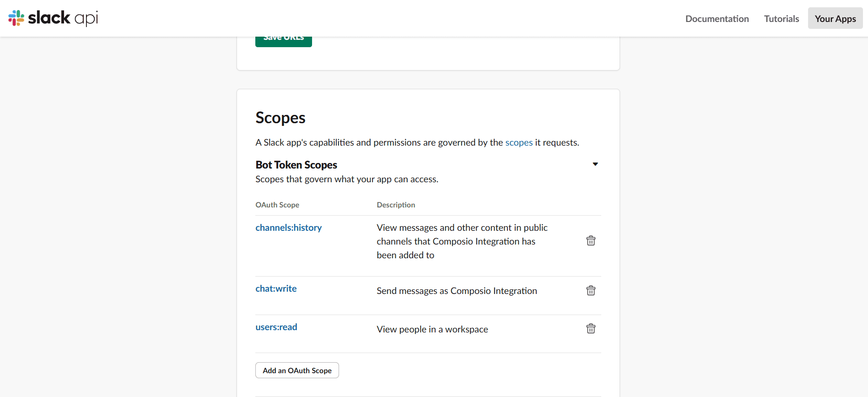The width and height of the screenshot is (868, 397).
Task: Collapse the Bot Token Scopes section arrow
Action: coord(595,164)
